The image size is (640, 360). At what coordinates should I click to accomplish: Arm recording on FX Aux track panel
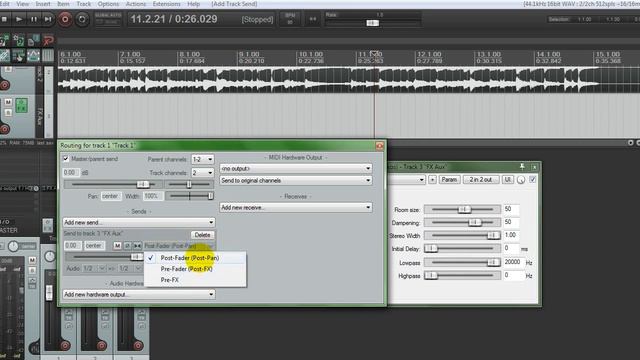pos(4,129)
